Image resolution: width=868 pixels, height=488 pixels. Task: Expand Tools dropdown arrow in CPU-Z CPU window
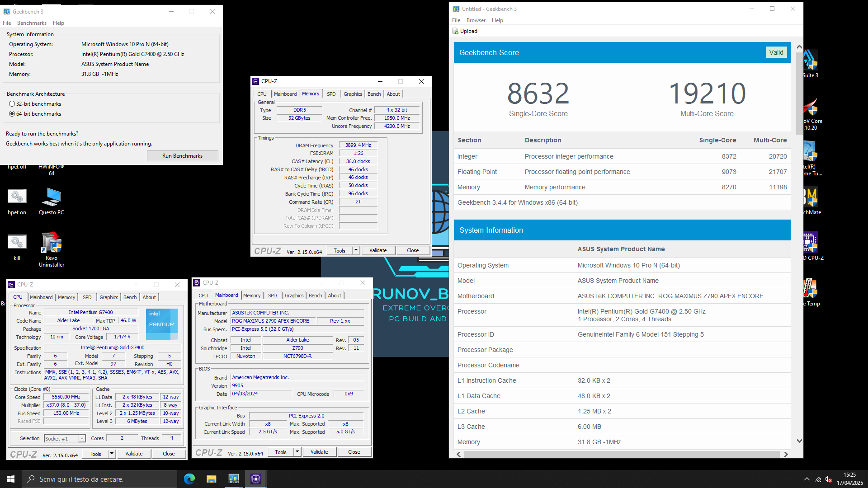tap(112, 454)
